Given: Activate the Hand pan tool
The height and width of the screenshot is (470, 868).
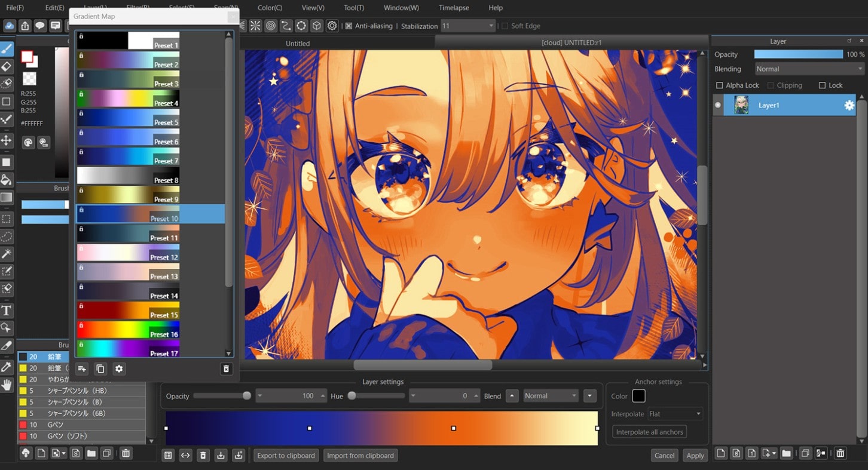Looking at the screenshot, I should tap(7, 385).
